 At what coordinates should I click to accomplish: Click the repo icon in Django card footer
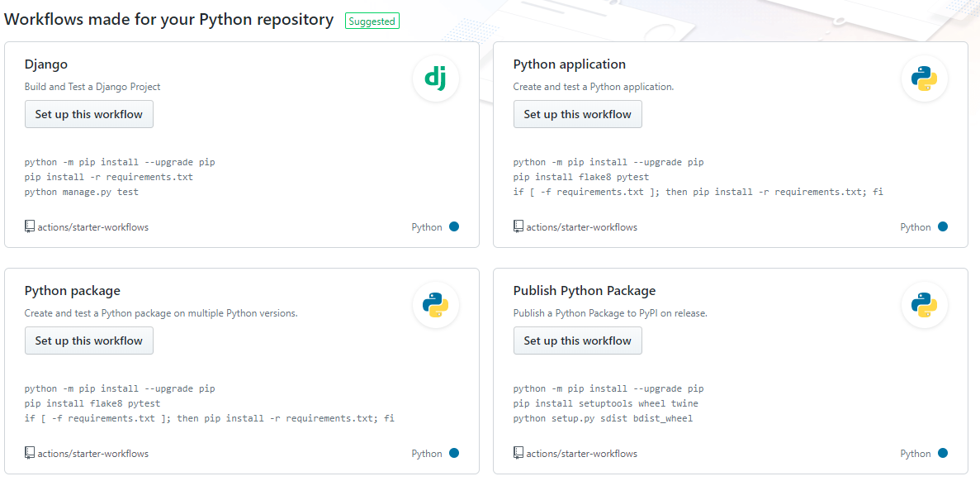pos(30,226)
